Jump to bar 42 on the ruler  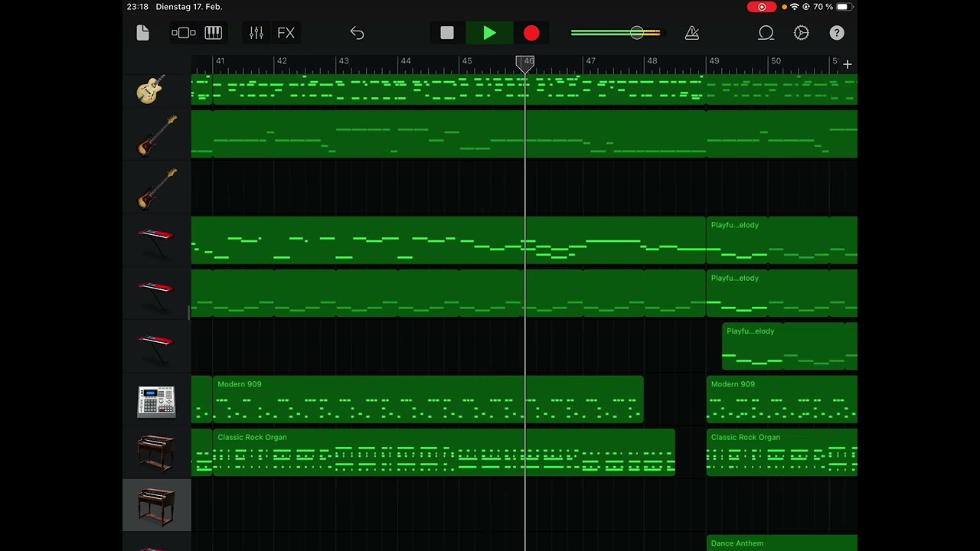(x=282, y=61)
